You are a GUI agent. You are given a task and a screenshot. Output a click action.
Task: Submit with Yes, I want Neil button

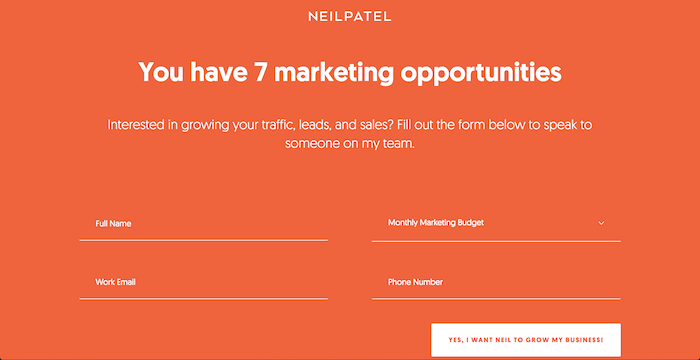526,340
